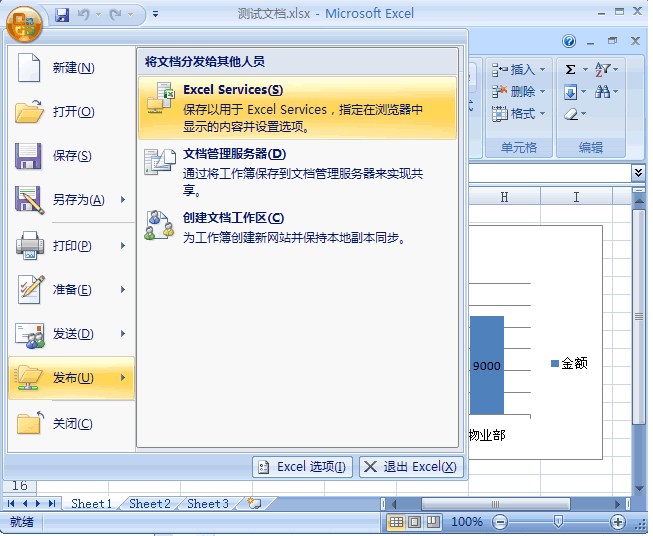653x536 pixels.
Task: Switch to Page Layout view button
Action: (x=414, y=521)
